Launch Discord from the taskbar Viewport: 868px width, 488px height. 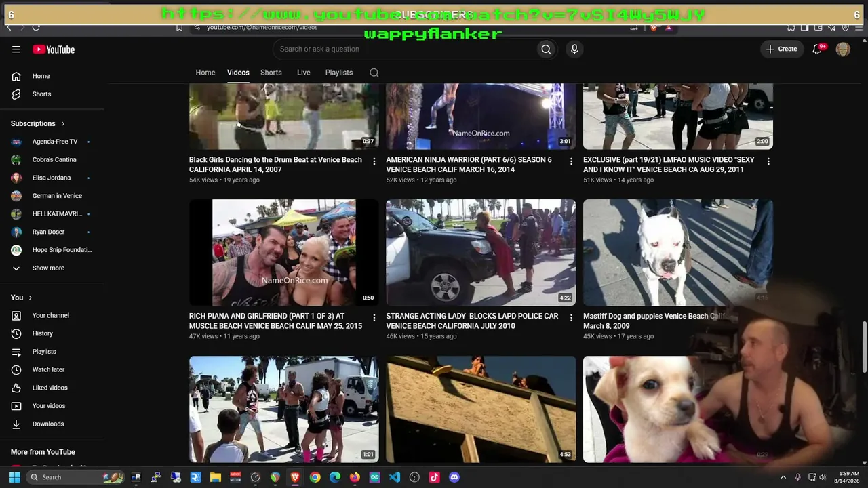click(454, 477)
